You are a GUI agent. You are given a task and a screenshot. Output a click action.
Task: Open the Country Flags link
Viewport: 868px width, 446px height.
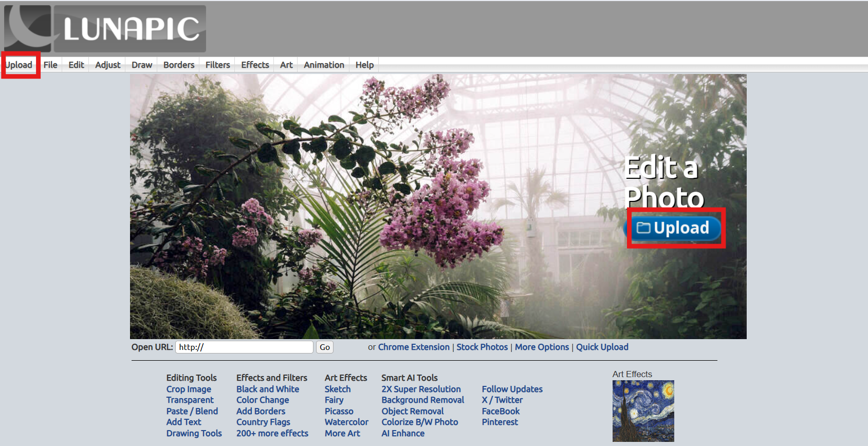coord(264,422)
